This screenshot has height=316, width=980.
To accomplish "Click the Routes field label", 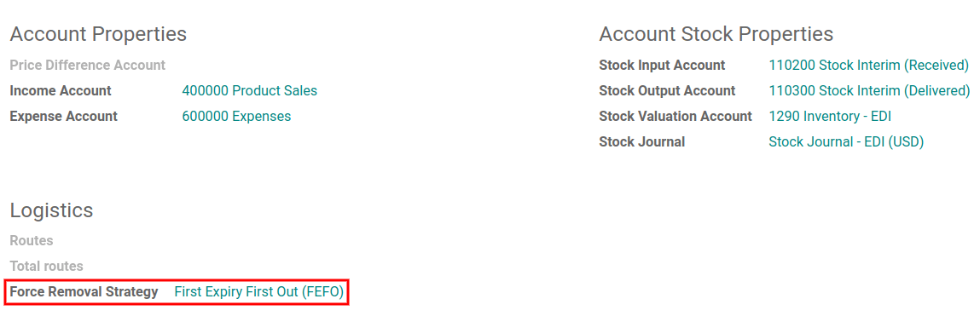I will click(x=32, y=241).
